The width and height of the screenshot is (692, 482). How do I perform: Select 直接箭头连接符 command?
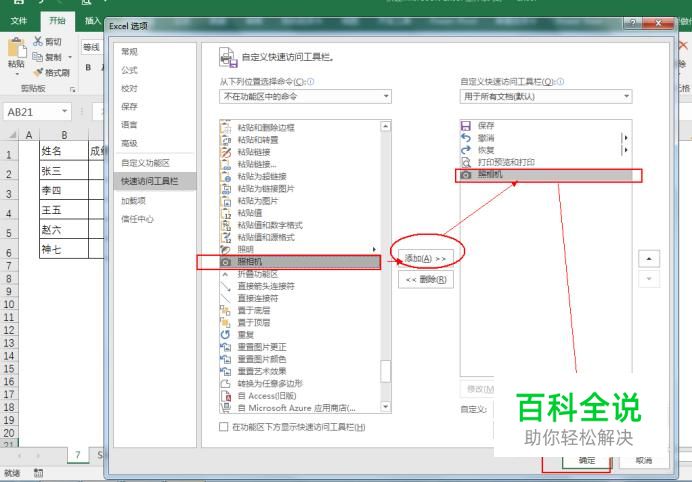(300, 286)
